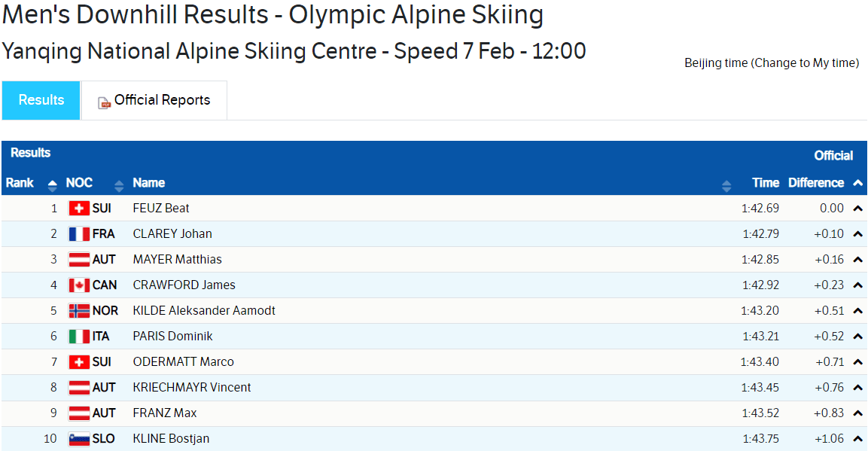
Task: Click the Switzerland flag beside FEUZ Beat
Action: pyautogui.click(x=79, y=209)
